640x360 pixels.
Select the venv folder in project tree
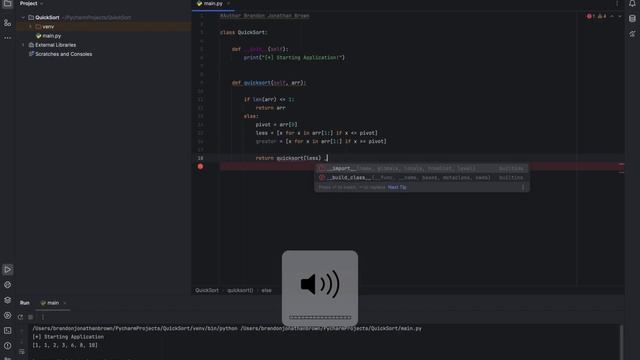pyautogui.click(x=48, y=27)
